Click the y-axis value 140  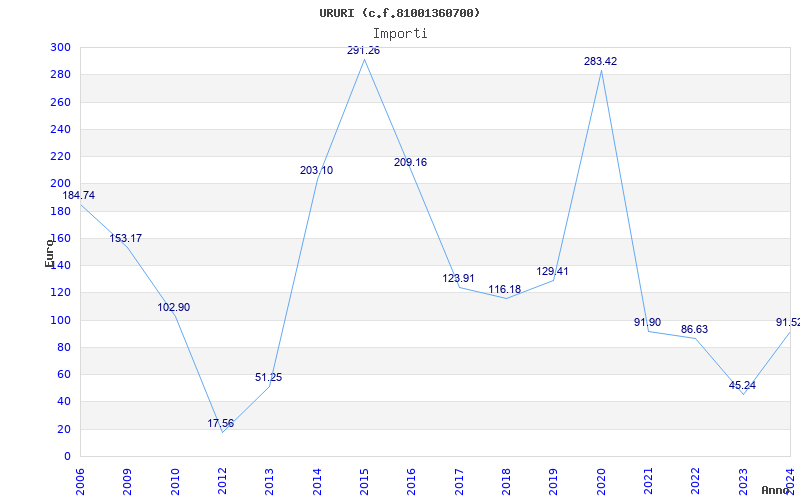pyautogui.click(x=60, y=265)
